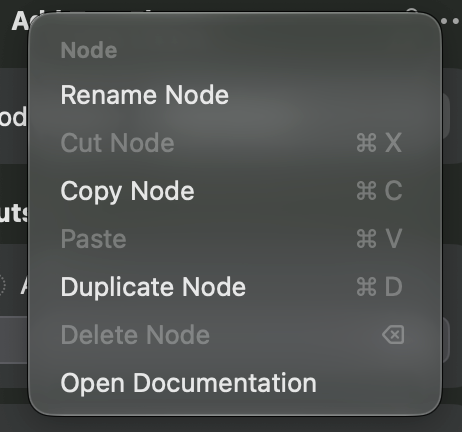Screen dimensions: 462x432
Task: Click the cut-off label ending in "uts"
Action: point(14,212)
